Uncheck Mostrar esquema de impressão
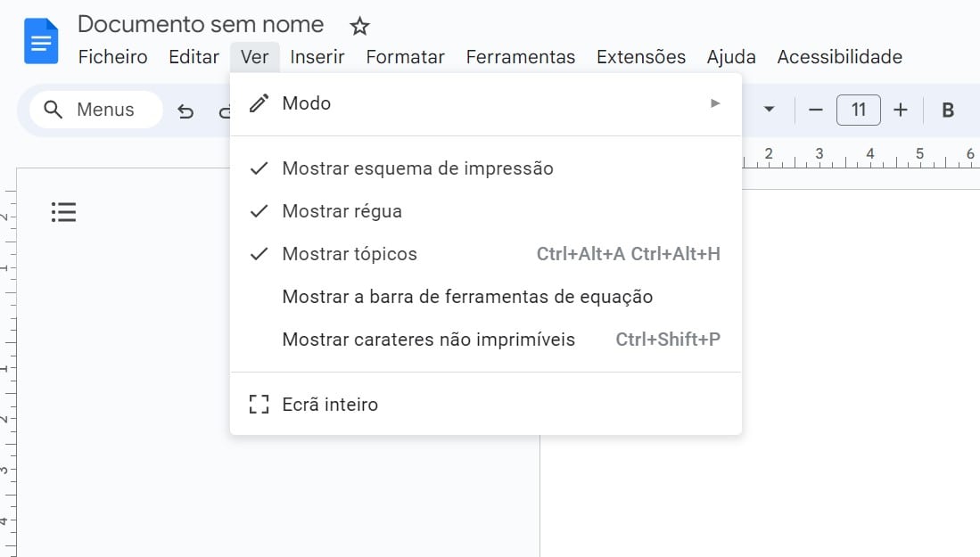This screenshot has height=557, width=980. 417,168
